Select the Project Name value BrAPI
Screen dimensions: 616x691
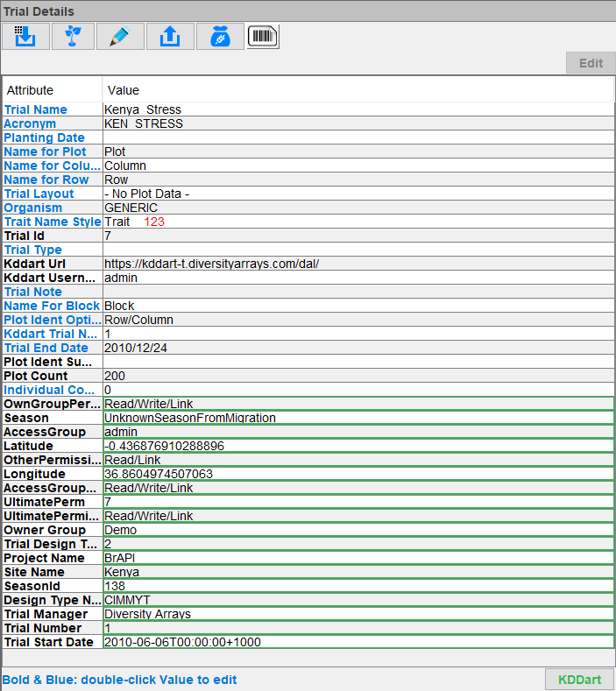pos(358,559)
